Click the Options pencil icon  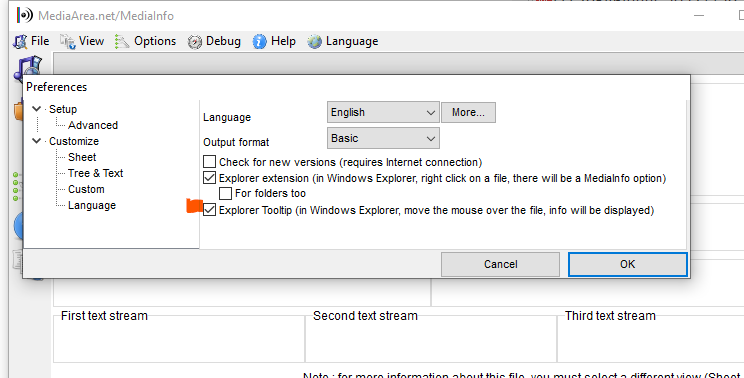tap(122, 42)
